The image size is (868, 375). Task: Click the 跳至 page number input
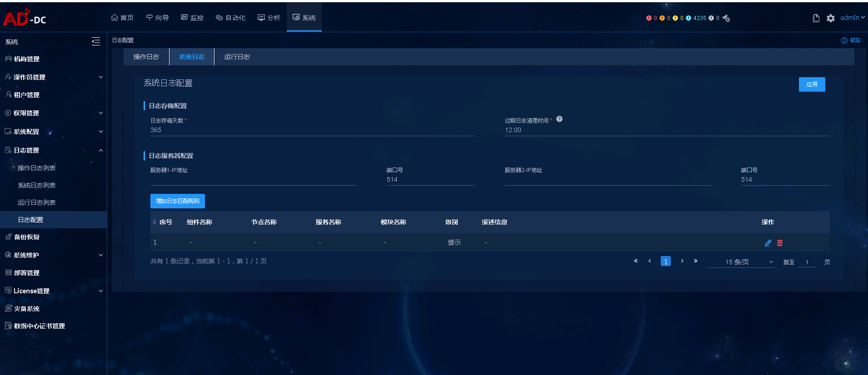pyautogui.click(x=807, y=262)
